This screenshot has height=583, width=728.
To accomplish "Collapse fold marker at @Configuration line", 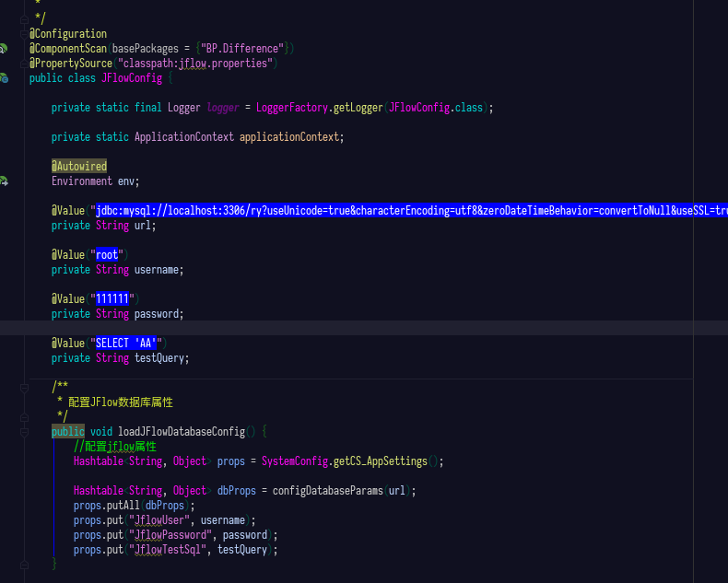I will [24, 34].
